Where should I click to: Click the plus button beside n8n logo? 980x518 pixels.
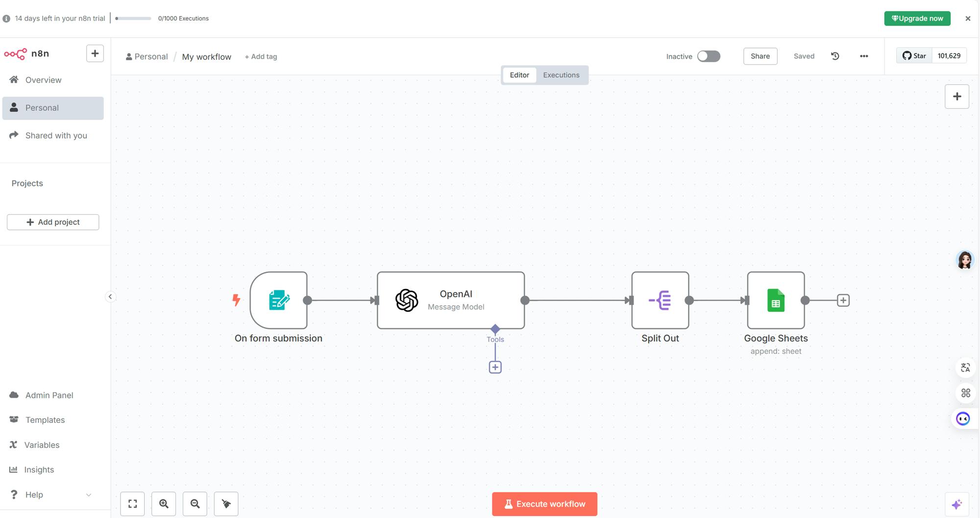[x=95, y=53]
